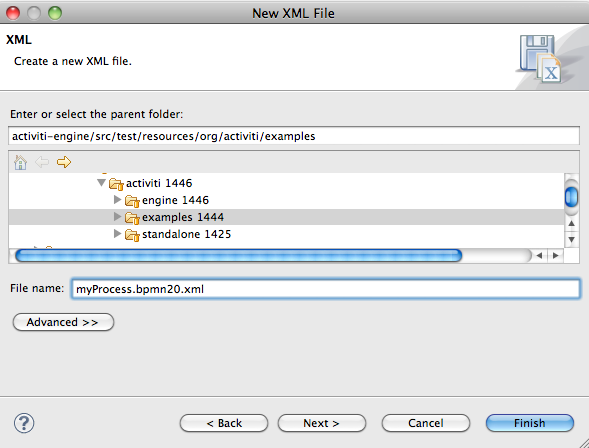Open the Advanced >> options
This screenshot has width=589, height=448.
[63, 322]
